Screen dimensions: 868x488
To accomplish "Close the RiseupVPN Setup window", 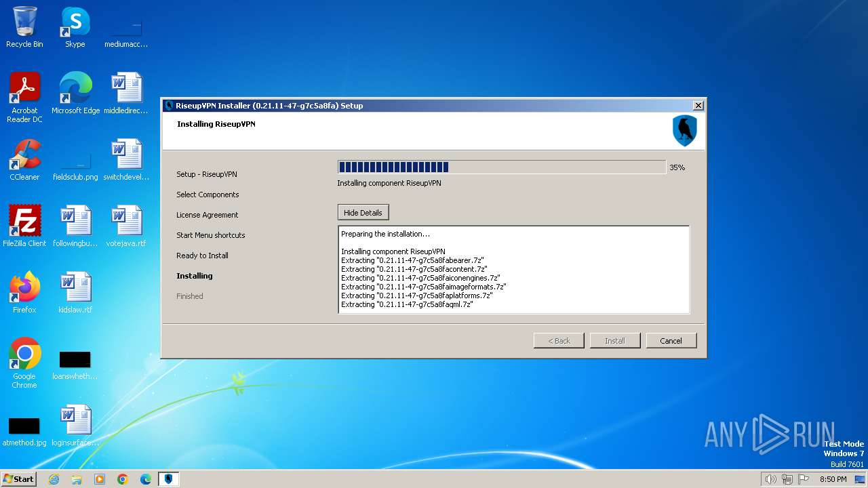I will (x=698, y=106).
